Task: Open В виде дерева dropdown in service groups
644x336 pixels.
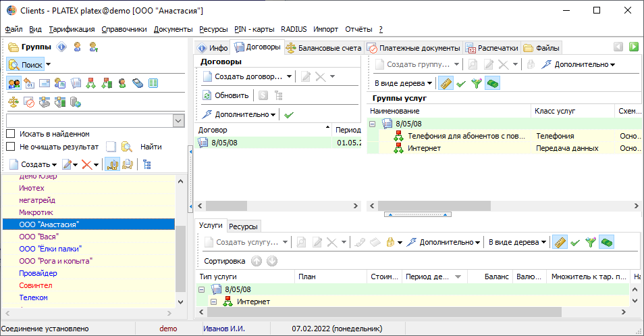Action: click(x=403, y=83)
